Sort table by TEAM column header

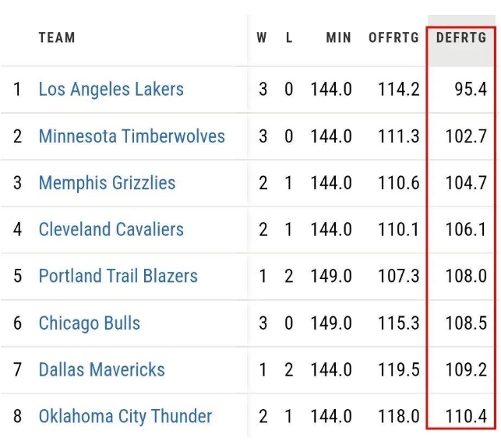click(57, 37)
